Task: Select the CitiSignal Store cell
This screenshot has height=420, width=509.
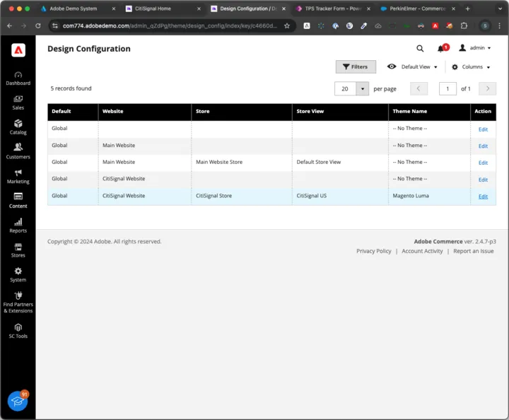Action: (x=242, y=196)
